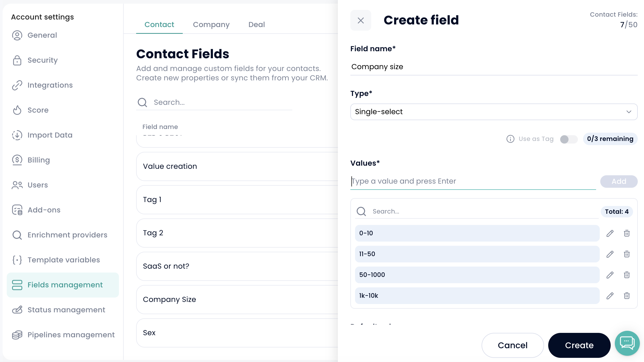This screenshot has width=644, height=362.
Task: Open the Billing settings page
Action: (39, 160)
